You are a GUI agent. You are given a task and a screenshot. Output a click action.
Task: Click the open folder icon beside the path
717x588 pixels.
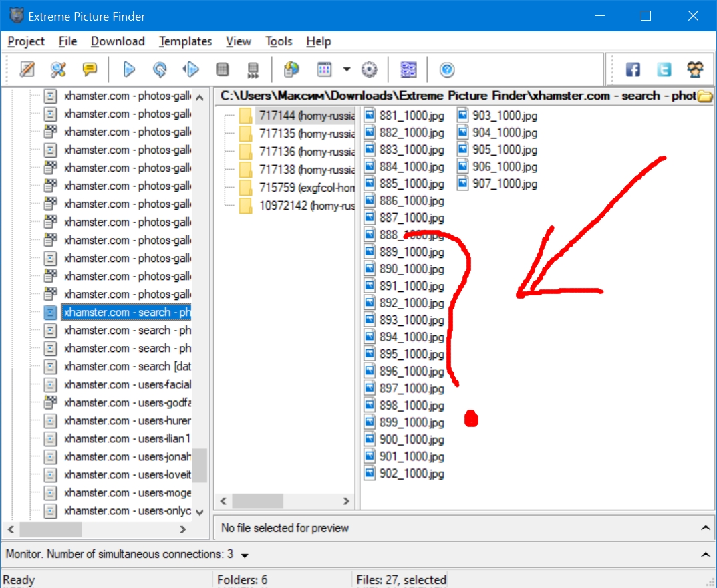[x=705, y=96]
